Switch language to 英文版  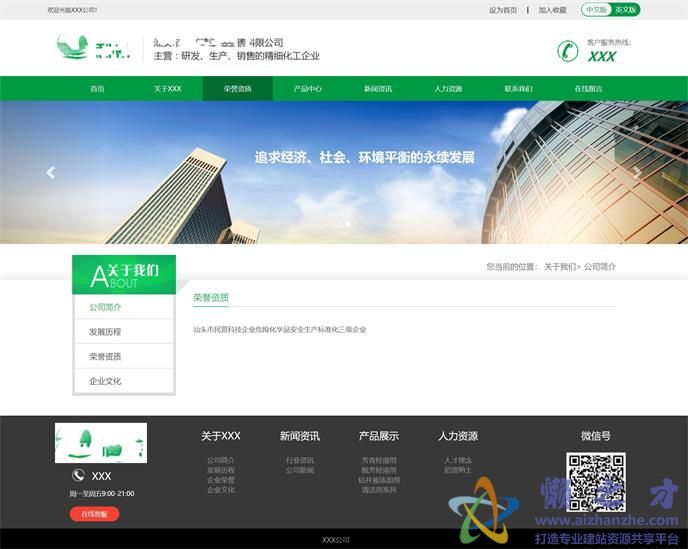point(625,10)
